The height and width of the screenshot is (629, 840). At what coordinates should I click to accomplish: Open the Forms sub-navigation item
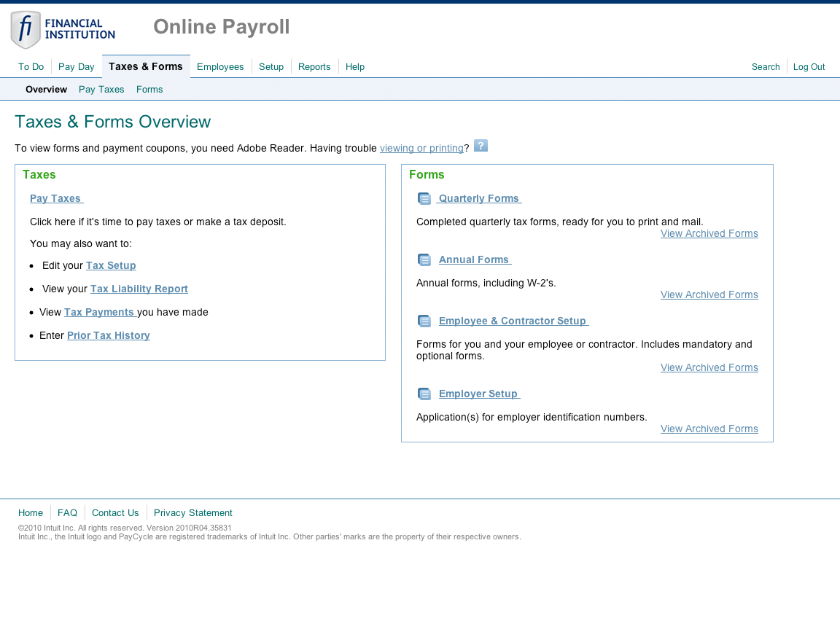pos(149,89)
